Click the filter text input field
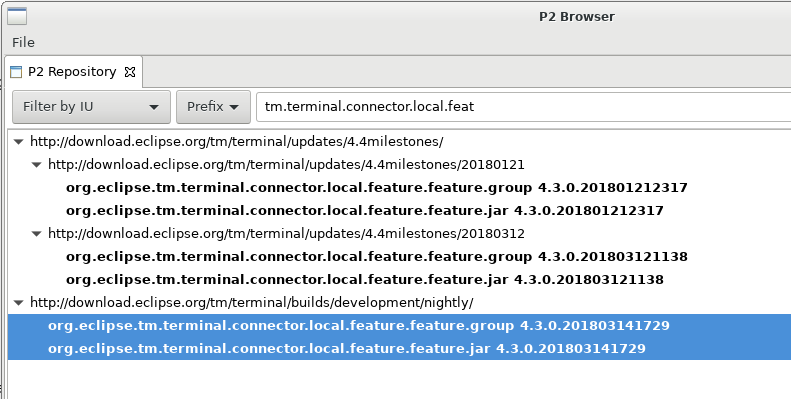The width and height of the screenshot is (791, 399). (x=523, y=107)
